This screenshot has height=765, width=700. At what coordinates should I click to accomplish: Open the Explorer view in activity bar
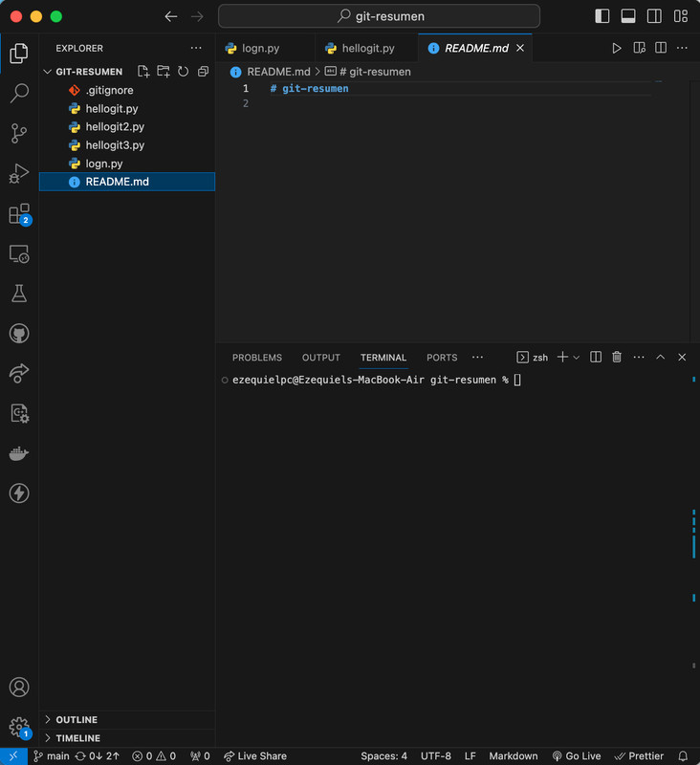click(19, 54)
